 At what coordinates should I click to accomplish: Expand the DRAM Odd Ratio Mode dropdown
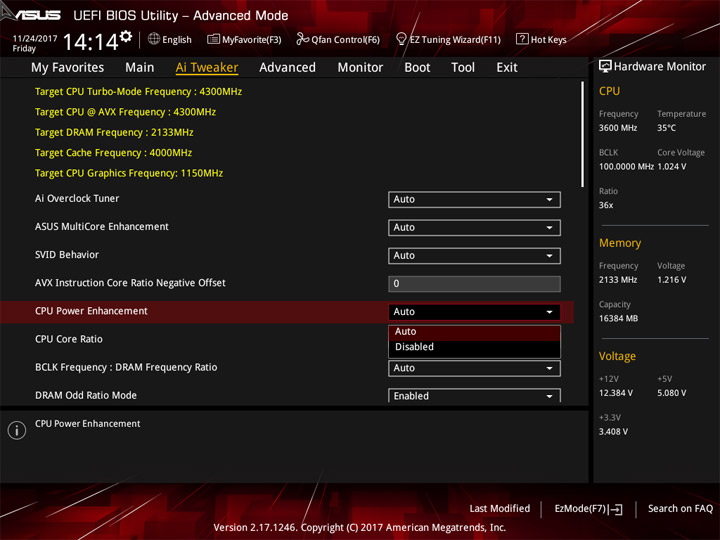474,396
